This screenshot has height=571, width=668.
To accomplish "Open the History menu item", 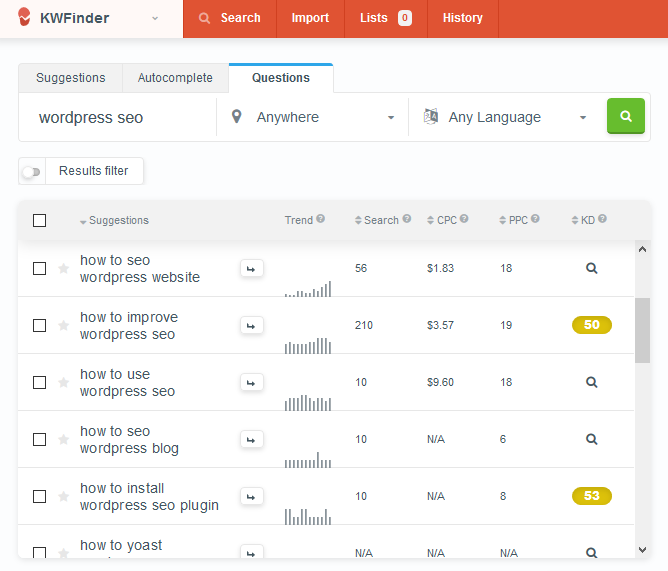I will (463, 18).
